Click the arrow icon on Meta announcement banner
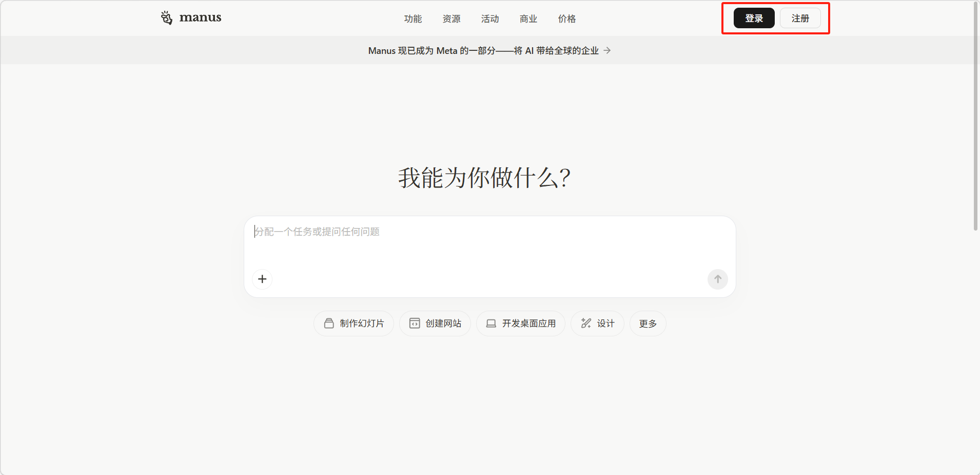Screen dimensions: 980x475 607,50
